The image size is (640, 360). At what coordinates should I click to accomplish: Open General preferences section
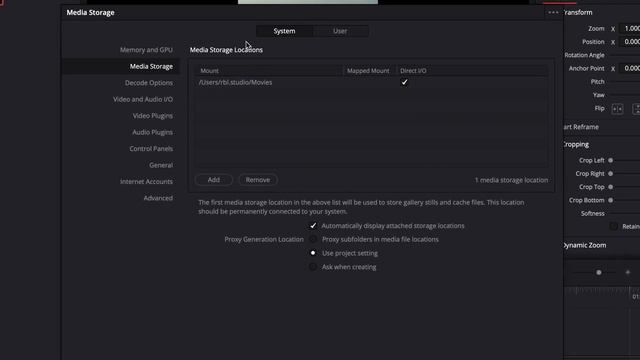tap(161, 165)
